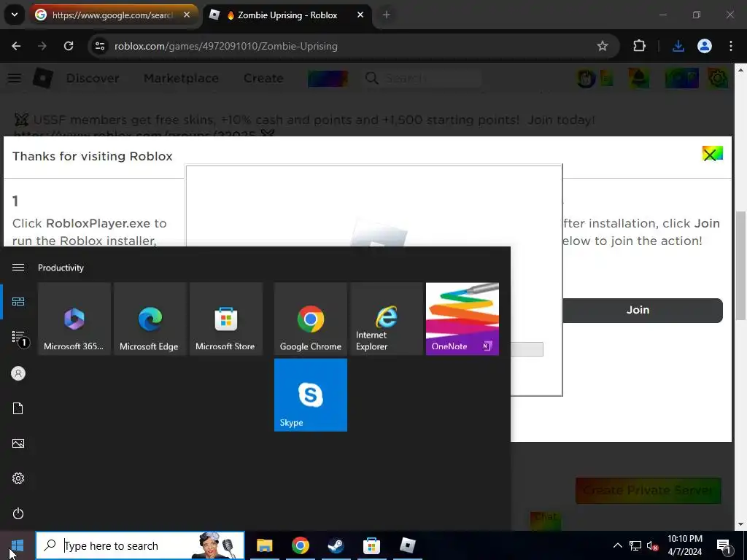Launch Skype from the Start menu tile
The height and width of the screenshot is (560, 747).
pos(311,394)
